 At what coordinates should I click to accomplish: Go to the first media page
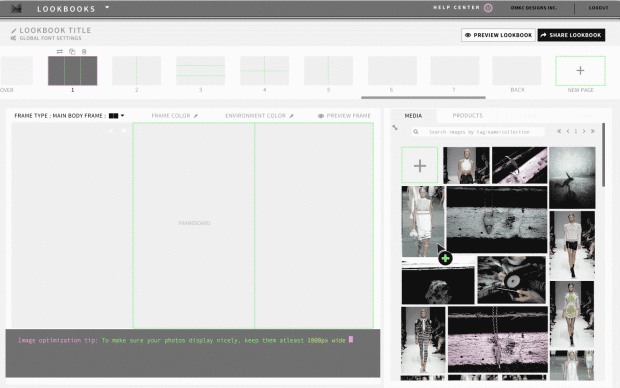(x=559, y=131)
